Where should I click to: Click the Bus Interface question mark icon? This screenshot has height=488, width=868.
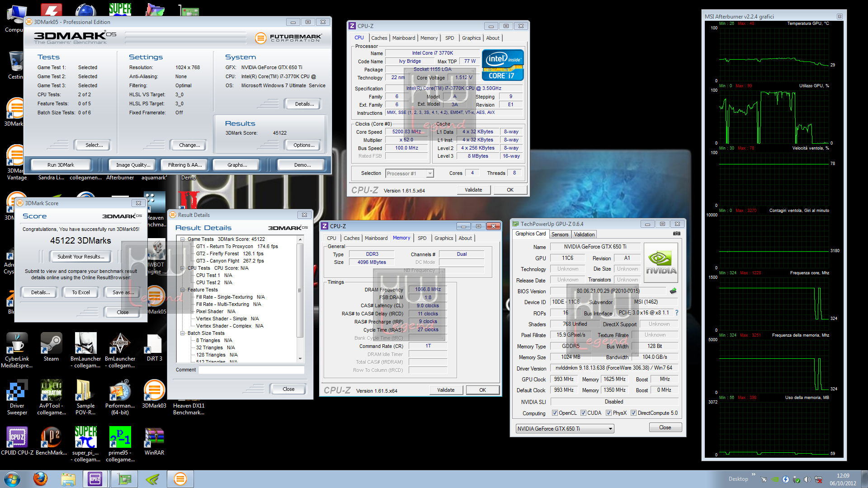click(677, 313)
